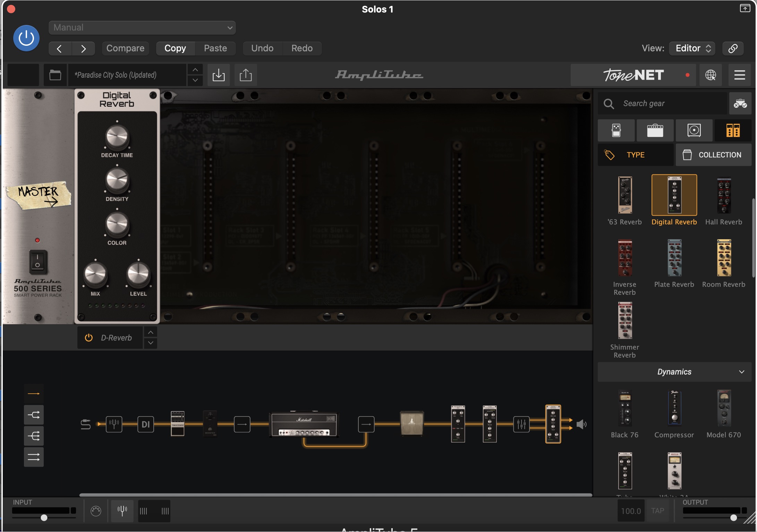The height and width of the screenshot is (532, 757).
Task: Select the Model 670 gear
Action: [x=724, y=414]
